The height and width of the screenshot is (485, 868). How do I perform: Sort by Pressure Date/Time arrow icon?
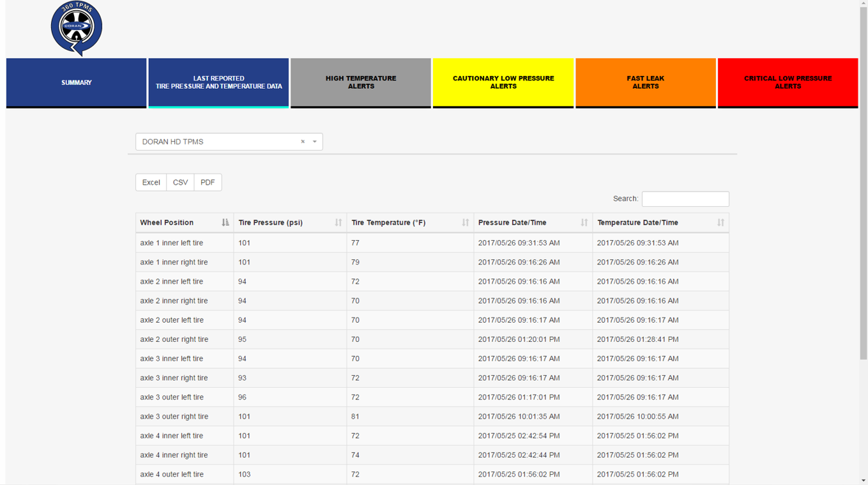[584, 222]
